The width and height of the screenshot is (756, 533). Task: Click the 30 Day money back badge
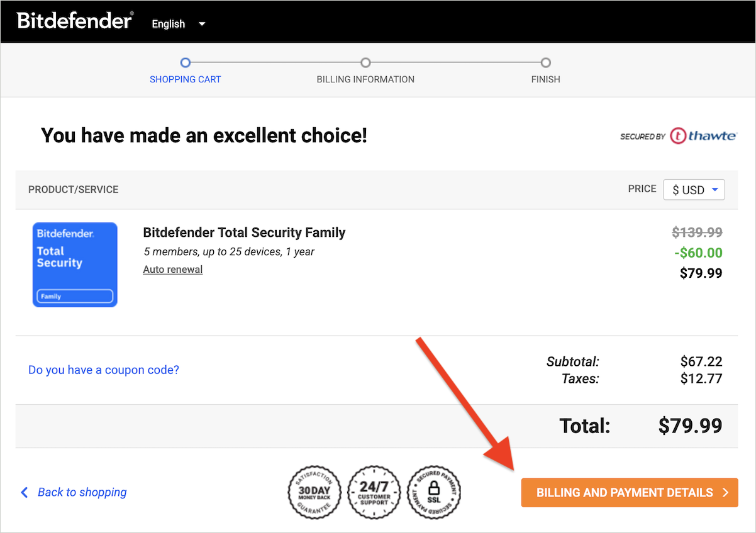[x=314, y=492]
